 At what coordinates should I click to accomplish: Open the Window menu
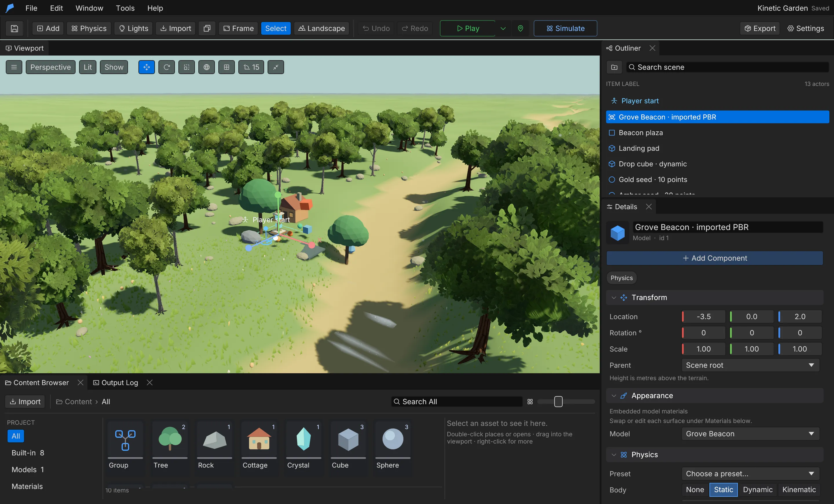89,8
